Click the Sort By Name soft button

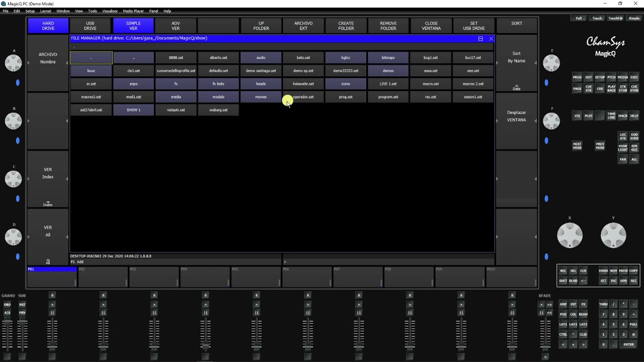pos(516,63)
